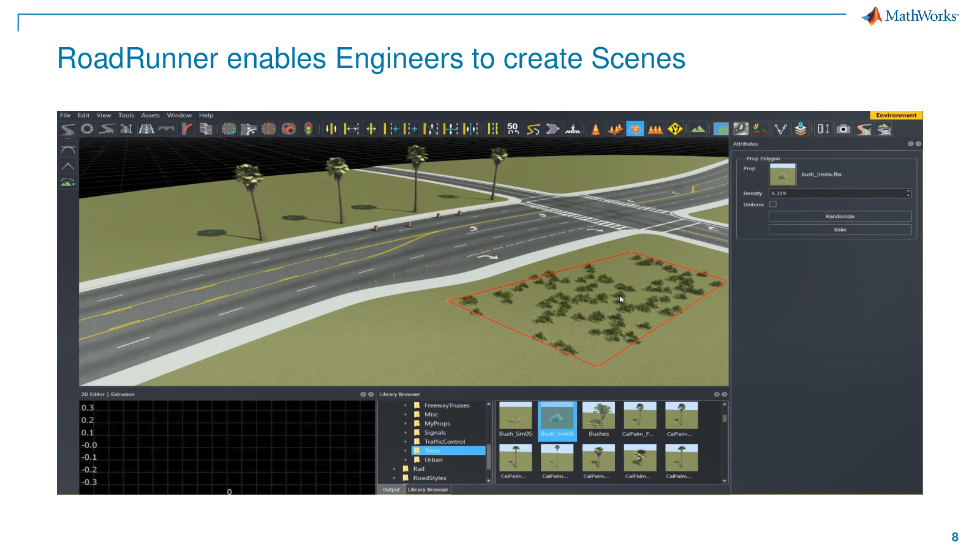The height and width of the screenshot is (551, 980).
Task: Expand the FreewayTrusses folder arrow
Action: pyautogui.click(x=405, y=405)
